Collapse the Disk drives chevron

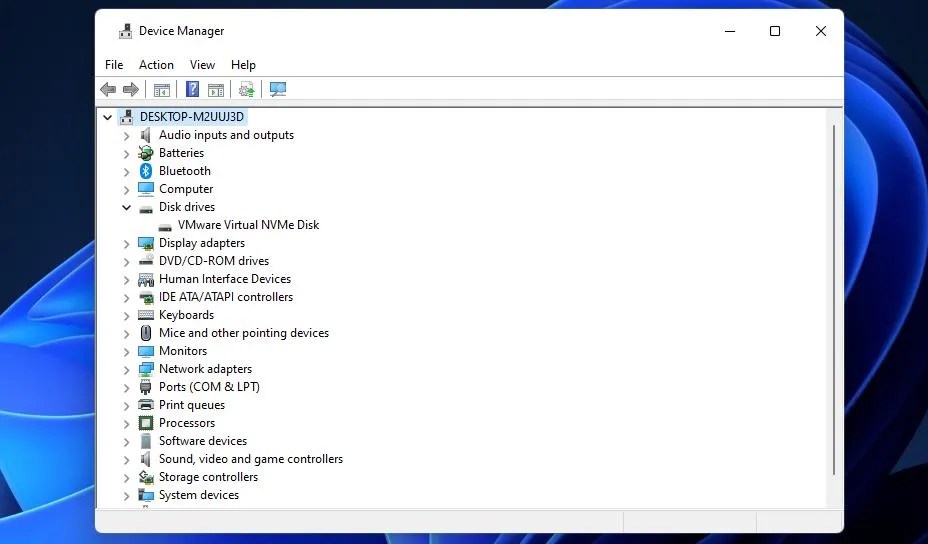(126, 207)
